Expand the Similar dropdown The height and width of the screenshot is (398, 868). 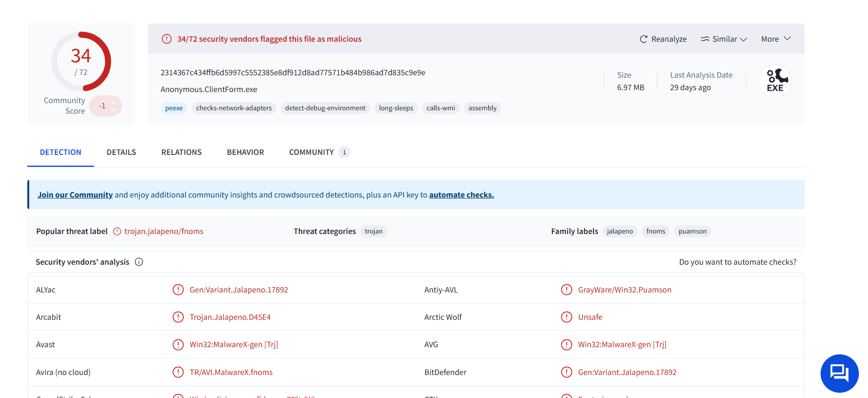point(724,39)
